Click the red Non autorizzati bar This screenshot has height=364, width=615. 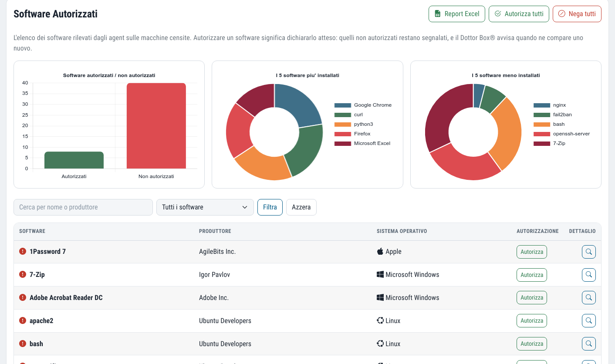click(156, 126)
